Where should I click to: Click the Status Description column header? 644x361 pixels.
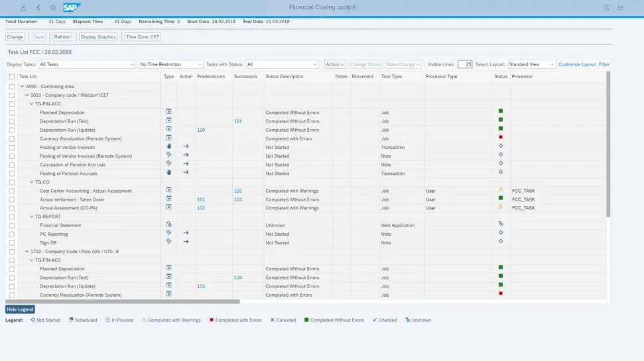(284, 77)
